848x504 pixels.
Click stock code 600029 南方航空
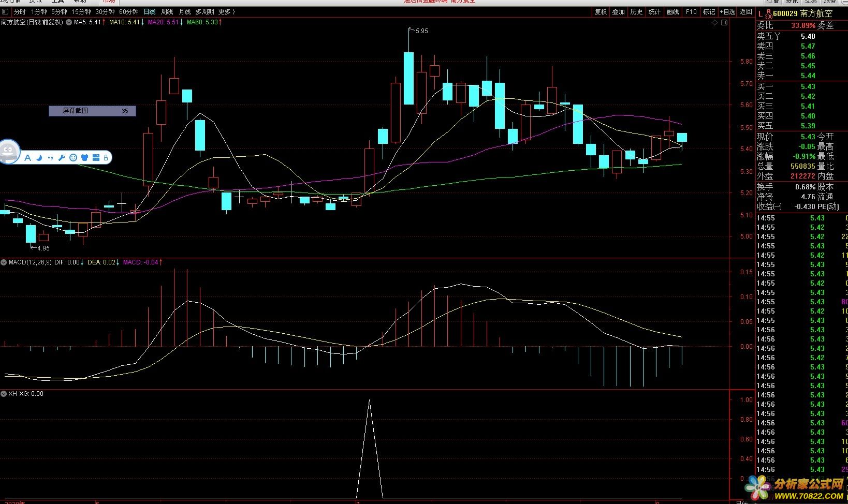click(x=803, y=13)
